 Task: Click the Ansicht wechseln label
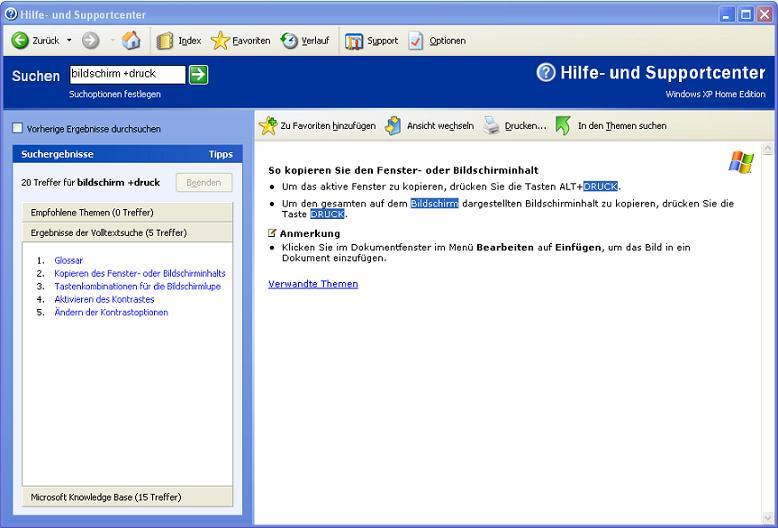tap(440, 126)
